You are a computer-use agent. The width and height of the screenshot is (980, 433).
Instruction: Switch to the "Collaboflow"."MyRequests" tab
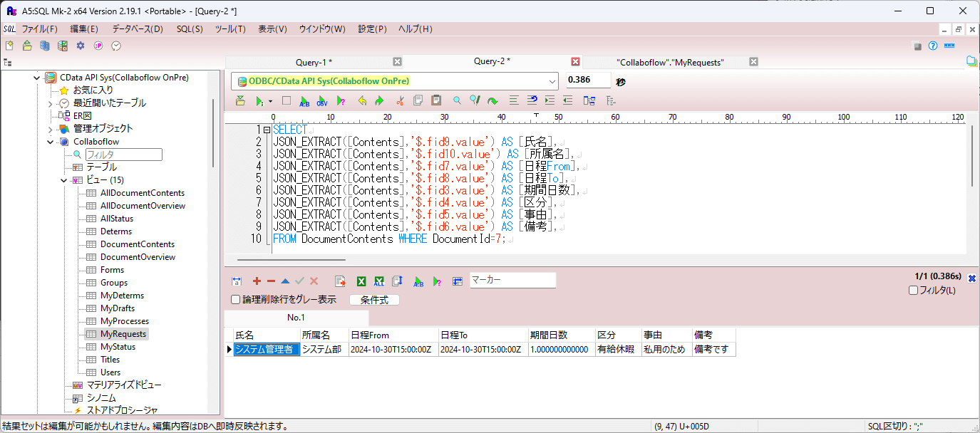pos(670,62)
